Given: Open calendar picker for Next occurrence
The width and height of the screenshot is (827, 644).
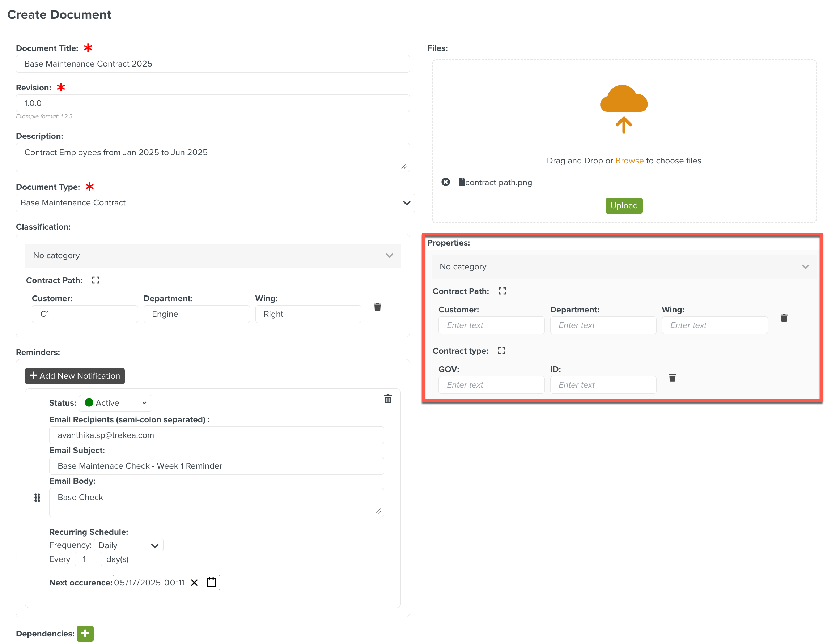Looking at the screenshot, I should 211,582.
